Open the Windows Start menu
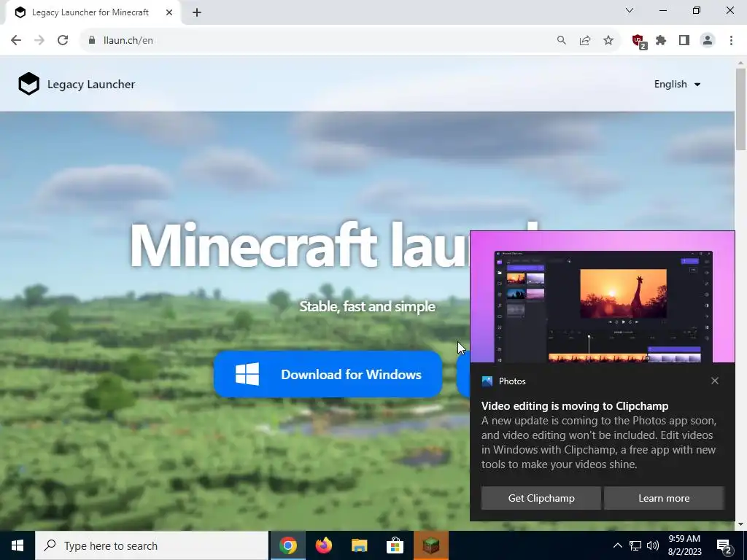The height and width of the screenshot is (560, 747). [18, 545]
